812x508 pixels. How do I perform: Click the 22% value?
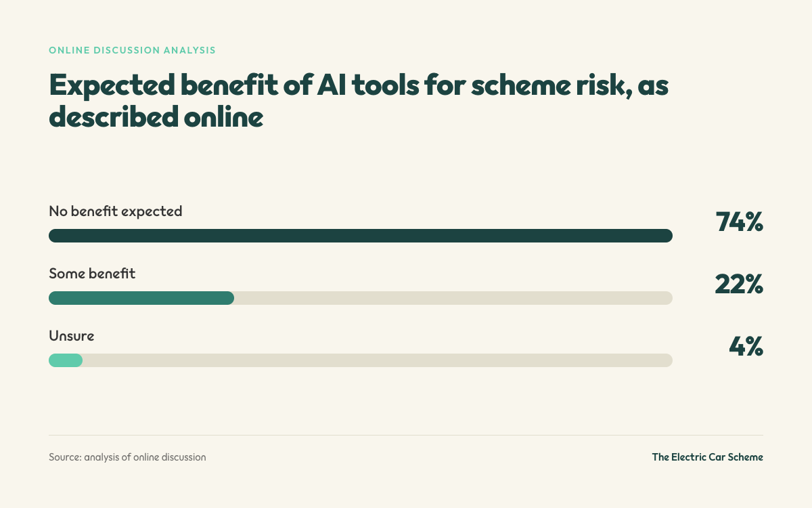740,284
